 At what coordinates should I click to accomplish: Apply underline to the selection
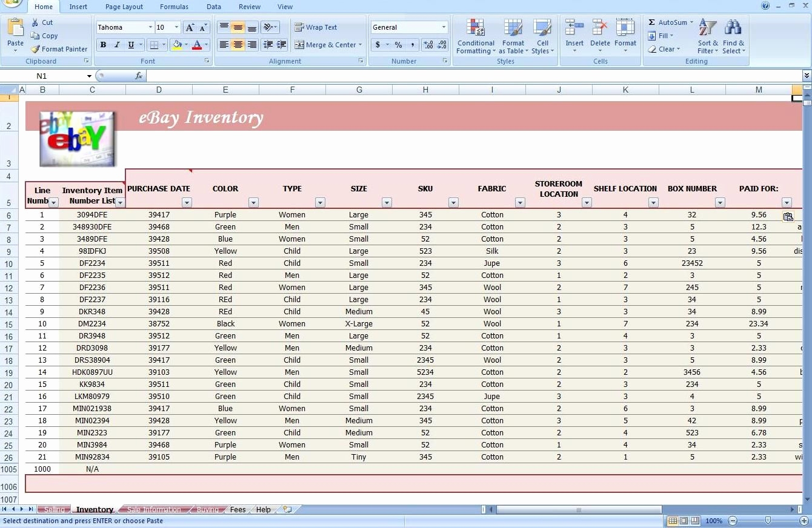(131, 45)
